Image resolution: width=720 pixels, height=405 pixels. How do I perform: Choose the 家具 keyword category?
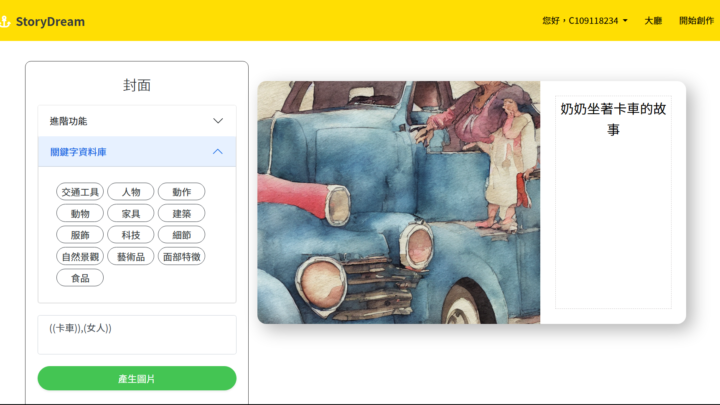click(x=131, y=213)
